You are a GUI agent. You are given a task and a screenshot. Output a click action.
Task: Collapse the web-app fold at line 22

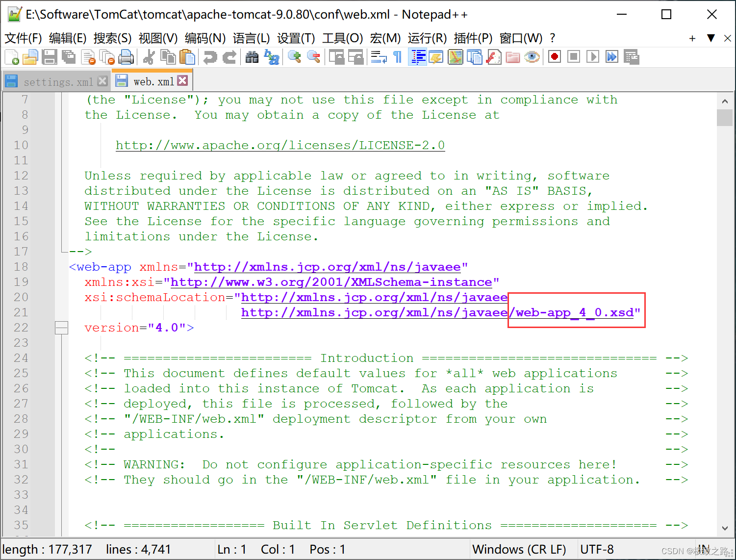tap(61, 328)
